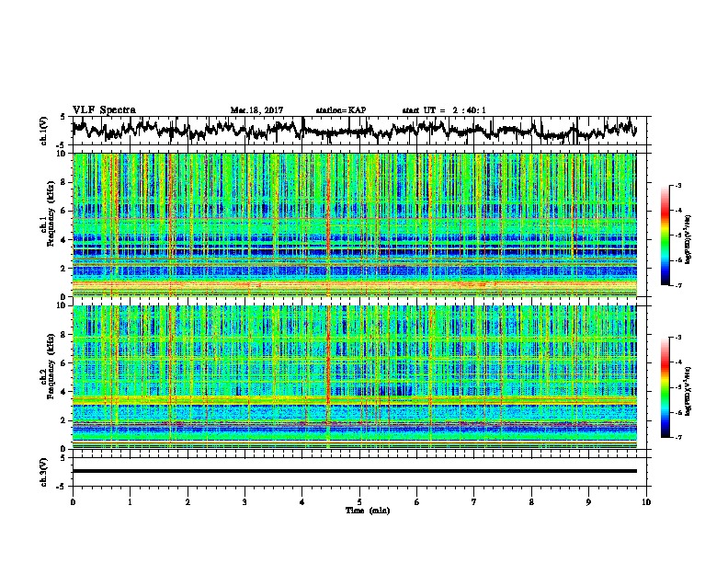728x563 pixels.
Task: Click the "-3" tick on the upper color bar
Action: (x=677, y=186)
